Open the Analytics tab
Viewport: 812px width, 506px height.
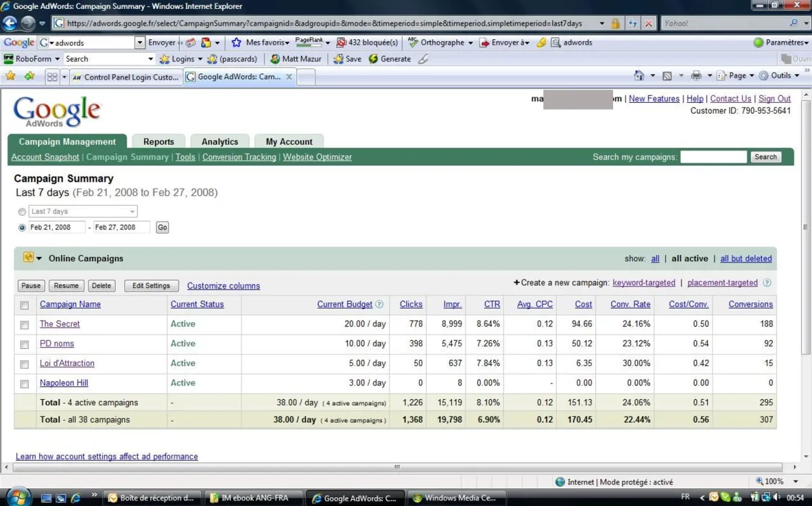(x=220, y=141)
